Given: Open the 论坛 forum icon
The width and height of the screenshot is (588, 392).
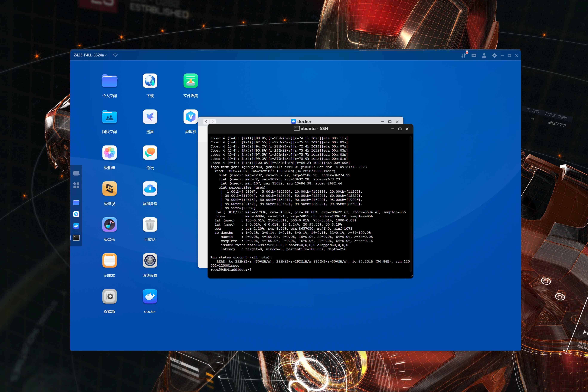Looking at the screenshot, I should [x=150, y=153].
